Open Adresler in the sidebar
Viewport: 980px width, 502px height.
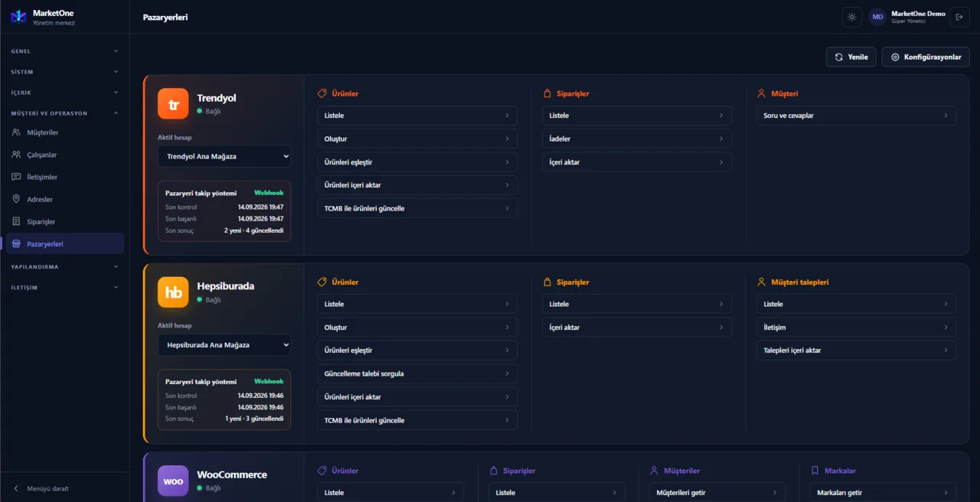coord(65,199)
